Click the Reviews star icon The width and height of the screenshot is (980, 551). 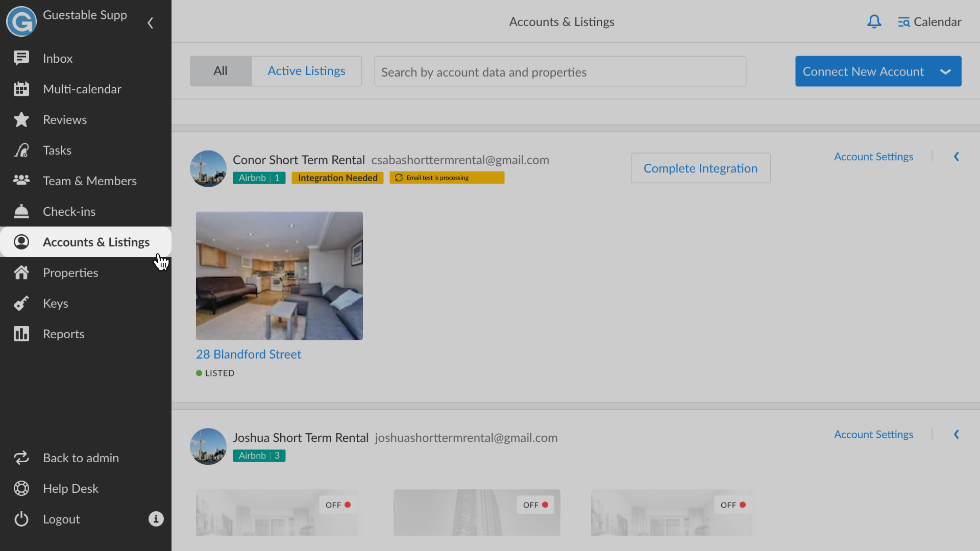[x=21, y=119]
